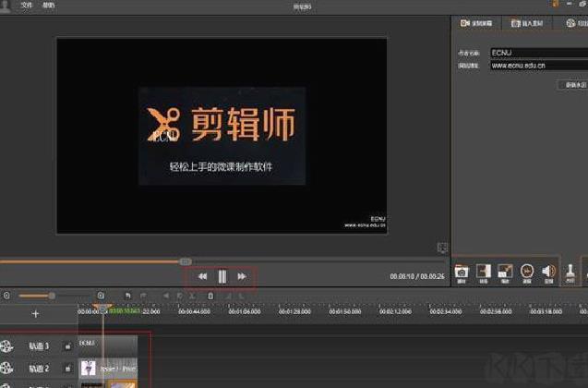This screenshot has height=388, width=588.
Task: Click the 00:02:12.000 mark on the ruler
Action: [x=395, y=311]
